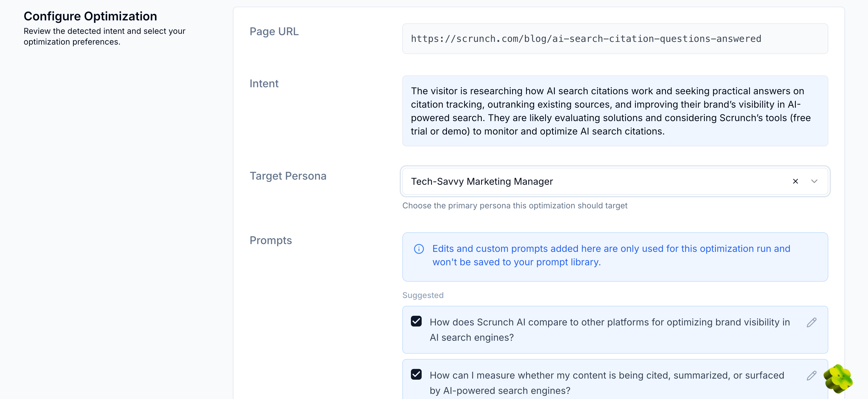The image size is (868, 399).
Task: Edit the content citation measurement prompt
Action: pos(811,375)
